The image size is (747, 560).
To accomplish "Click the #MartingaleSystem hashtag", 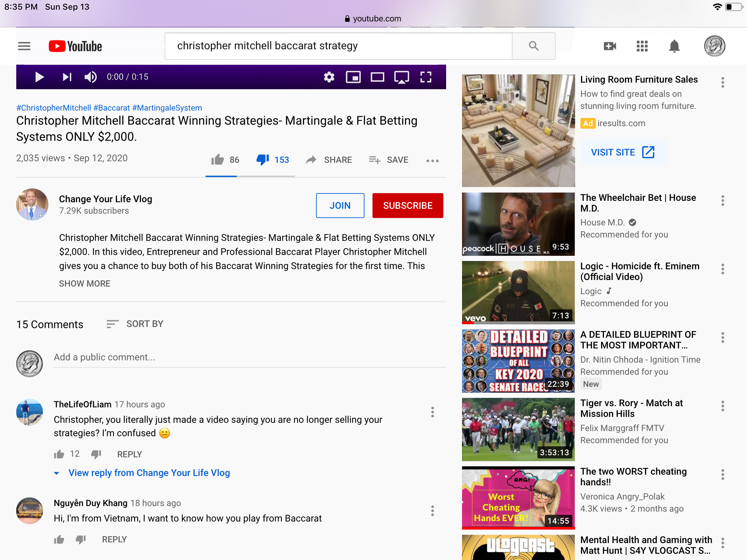I will (x=167, y=108).
